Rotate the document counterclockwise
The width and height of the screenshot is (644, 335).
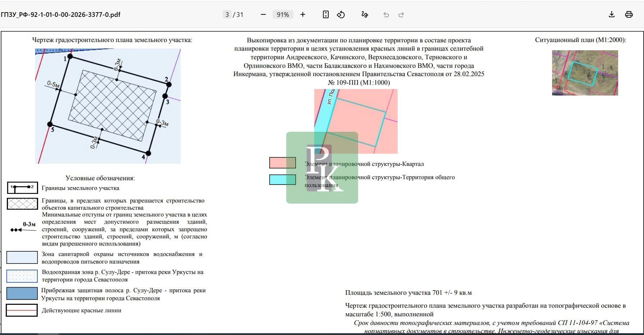pos(341,15)
